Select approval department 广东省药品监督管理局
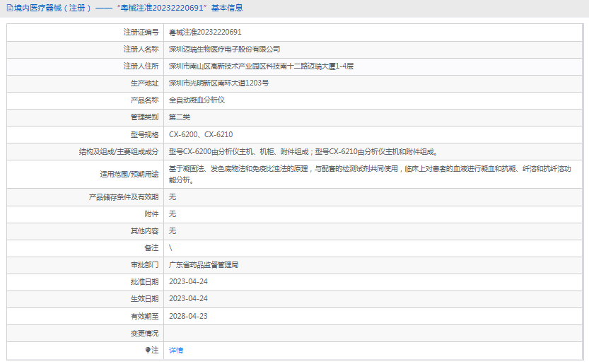Screen dimensions: 589x364 point(204,265)
